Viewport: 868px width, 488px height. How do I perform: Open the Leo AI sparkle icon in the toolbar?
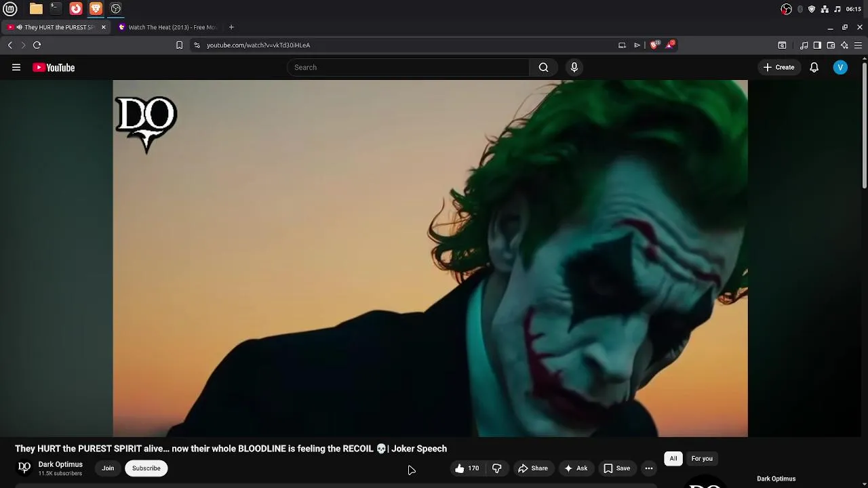(x=844, y=45)
